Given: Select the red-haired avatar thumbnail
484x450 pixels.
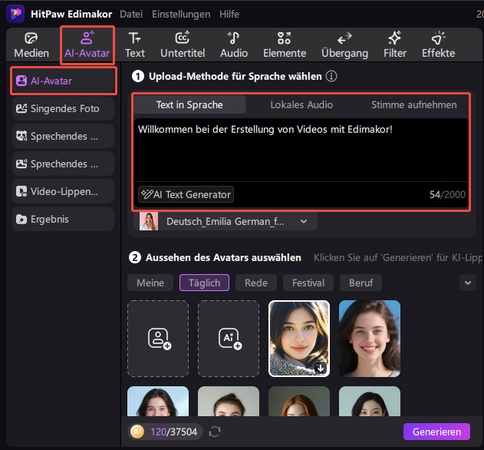Looking at the screenshot, I should [x=299, y=401].
